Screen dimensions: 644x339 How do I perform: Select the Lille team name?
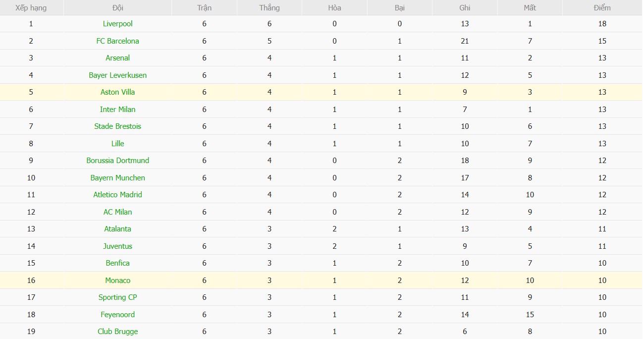click(118, 144)
